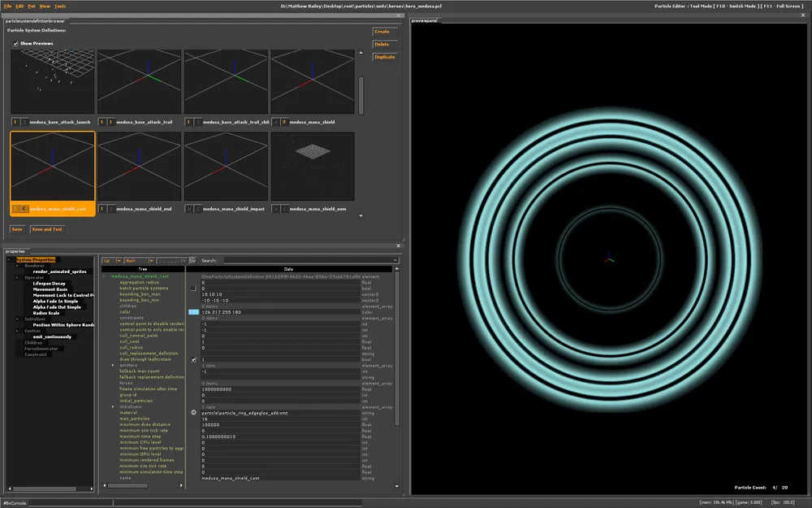
Task: Enable the batch particle systems checkbox
Action: [193, 288]
